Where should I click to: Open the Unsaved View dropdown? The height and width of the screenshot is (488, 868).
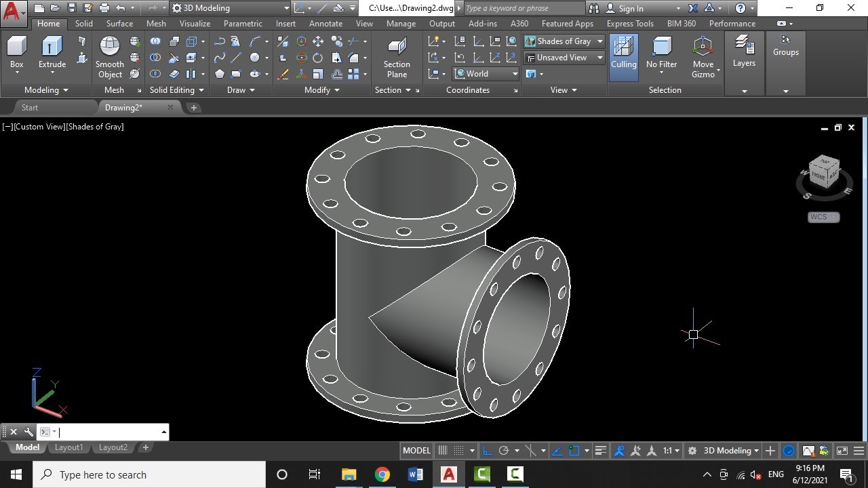pos(564,58)
